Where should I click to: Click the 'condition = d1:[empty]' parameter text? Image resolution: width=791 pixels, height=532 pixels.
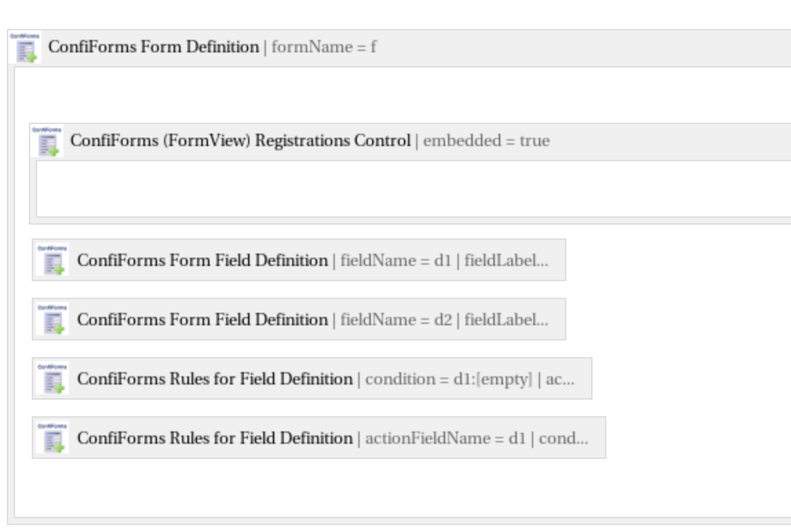point(449,379)
